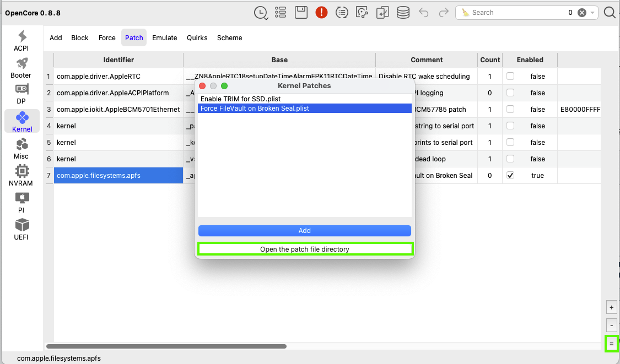Click the plus button to add row
620x364 pixels.
tap(611, 307)
